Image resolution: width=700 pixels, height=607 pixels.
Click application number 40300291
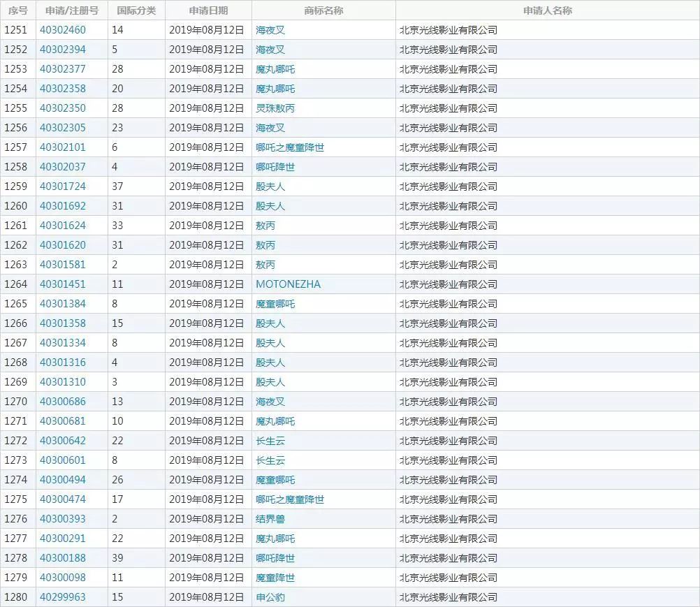tap(62, 539)
